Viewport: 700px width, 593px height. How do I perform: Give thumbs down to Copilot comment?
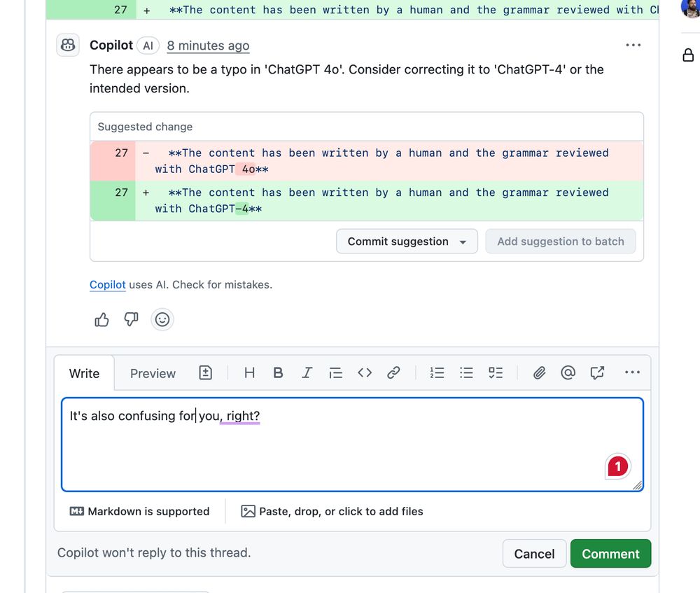pos(132,320)
